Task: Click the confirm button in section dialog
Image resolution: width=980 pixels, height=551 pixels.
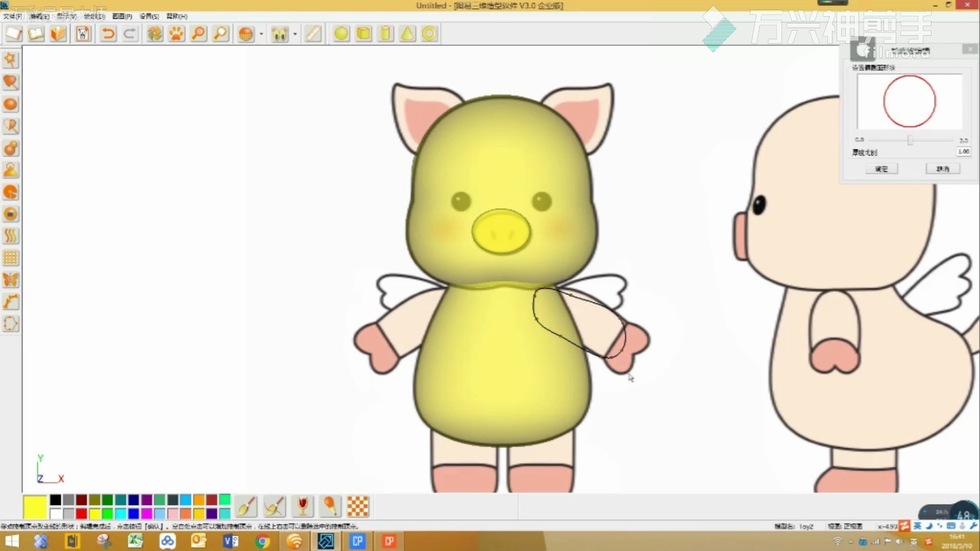Action: (881, 169)
